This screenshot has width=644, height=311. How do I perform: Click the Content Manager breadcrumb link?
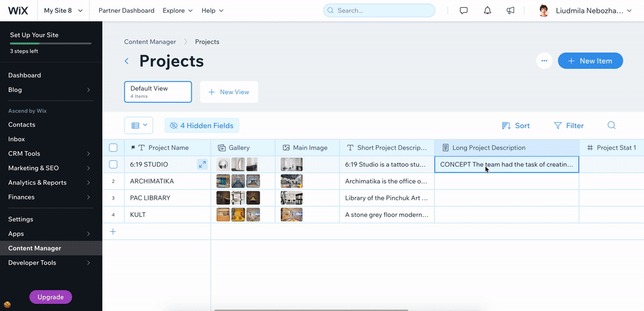point(150,42)
